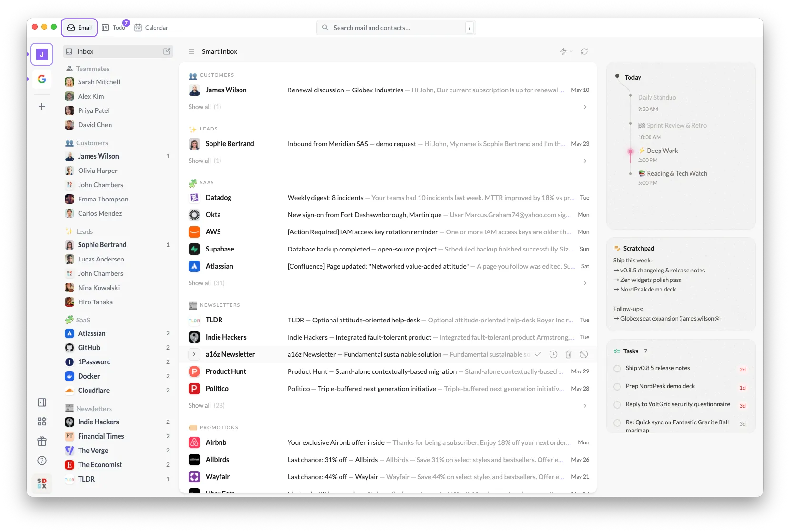Click the Allbirds sender logo
This screenshot has width=790, height=532.
[x=194, y=460]
